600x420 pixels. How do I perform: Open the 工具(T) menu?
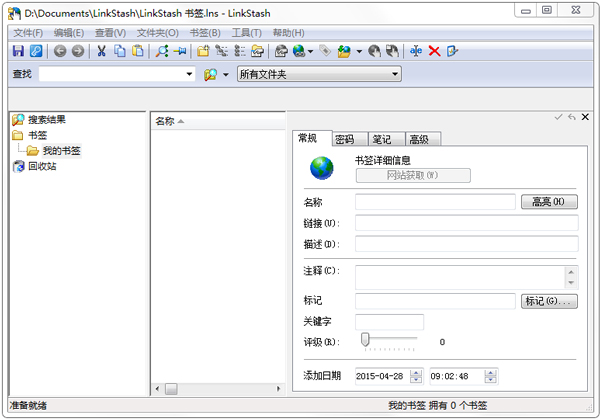coord(246,33)
